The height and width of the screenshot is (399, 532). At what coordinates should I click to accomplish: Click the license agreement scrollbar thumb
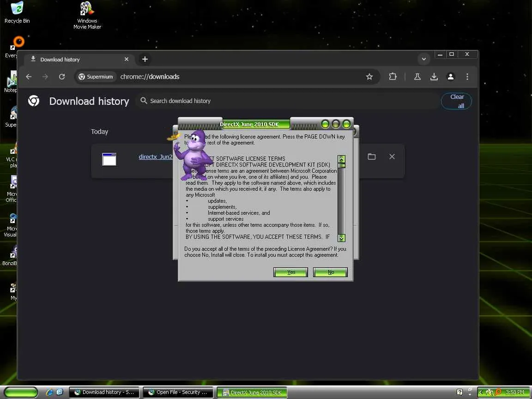(341, 165)
